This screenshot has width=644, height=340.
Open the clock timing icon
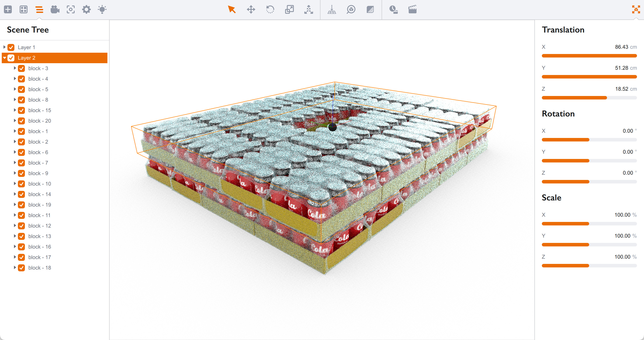(394, 10)
